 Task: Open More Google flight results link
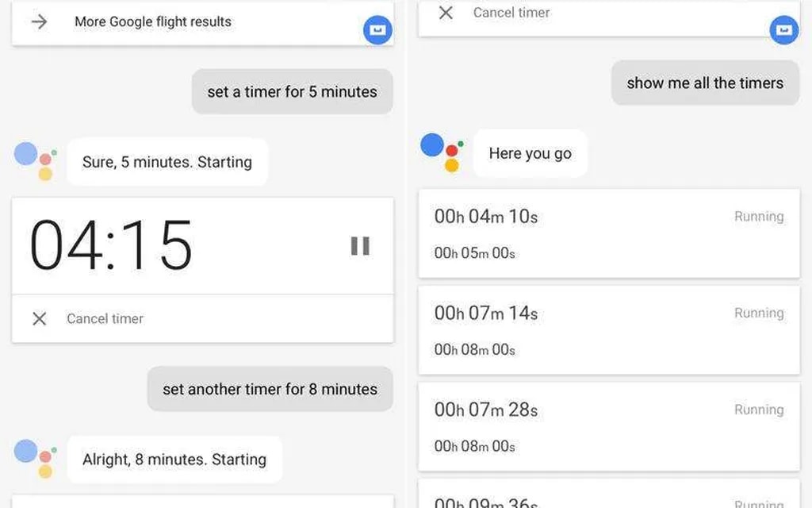tap(153, 21)
